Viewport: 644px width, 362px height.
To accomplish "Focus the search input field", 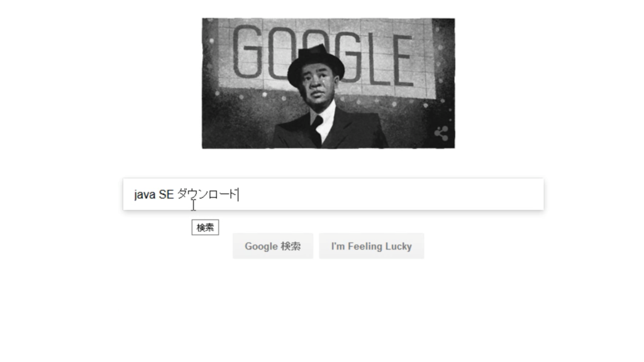I will (x=333, y=194).
